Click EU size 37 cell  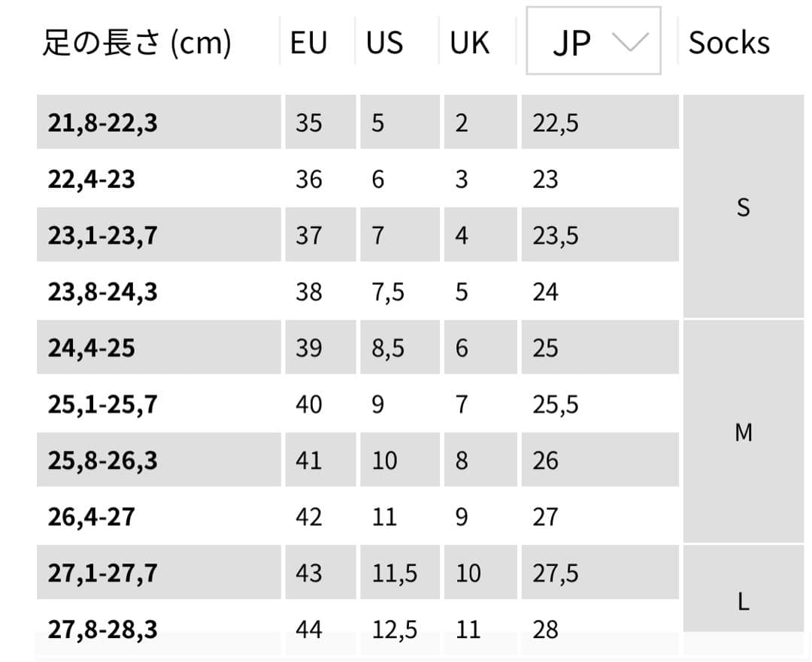point(308,235)
